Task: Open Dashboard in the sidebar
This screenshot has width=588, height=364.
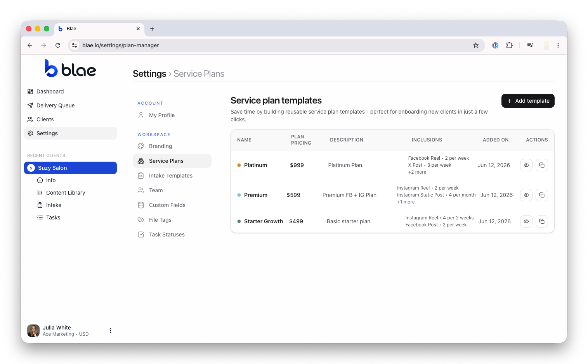Action: [x=70, y=91]
